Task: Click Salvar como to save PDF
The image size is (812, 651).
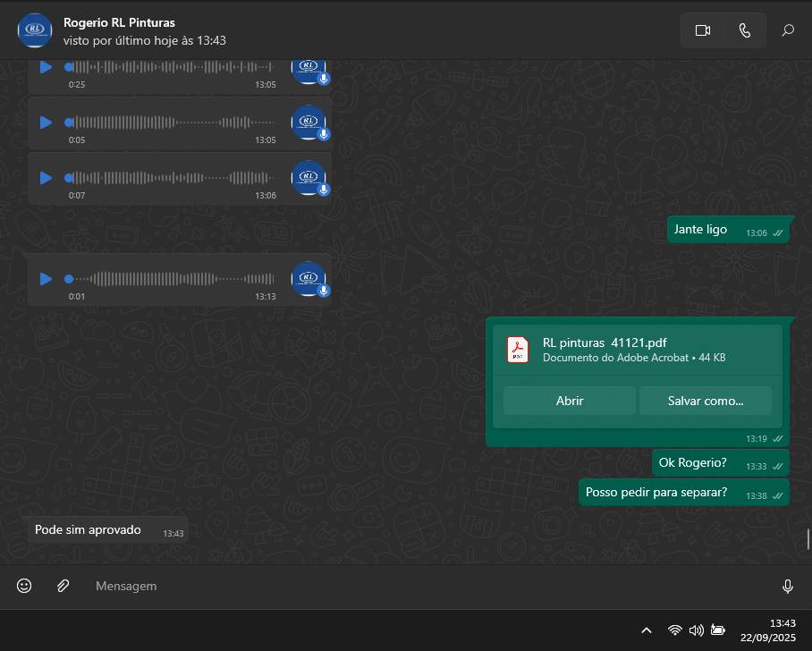Action: (x=705, y=401)
